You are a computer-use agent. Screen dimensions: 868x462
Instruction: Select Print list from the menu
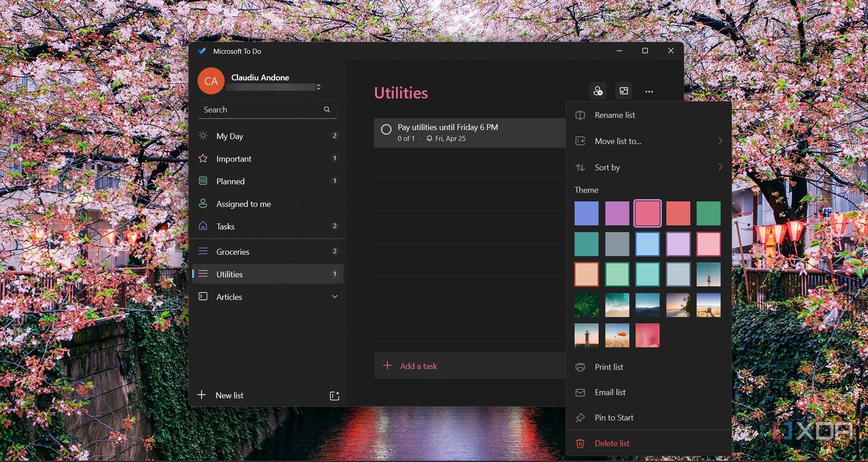coord(649,367)
